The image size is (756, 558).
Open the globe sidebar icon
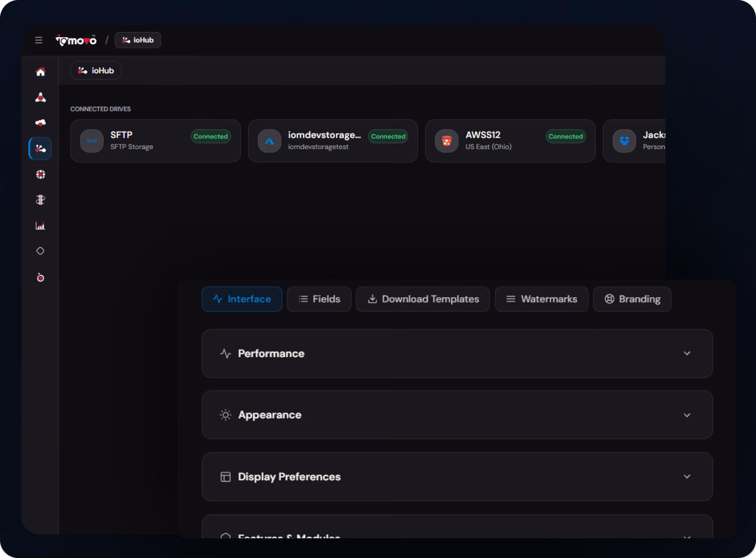tap(40, 175)
